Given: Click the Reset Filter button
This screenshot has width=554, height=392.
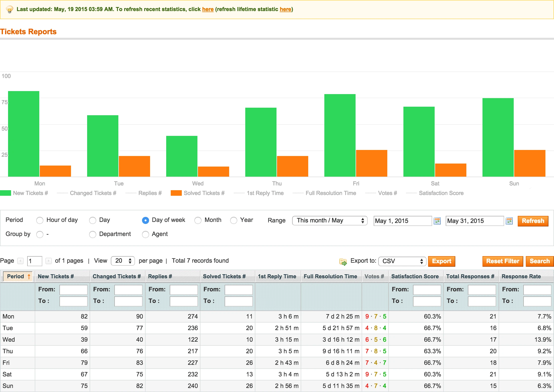Looking at the screenshot, I should pos(502,261).
